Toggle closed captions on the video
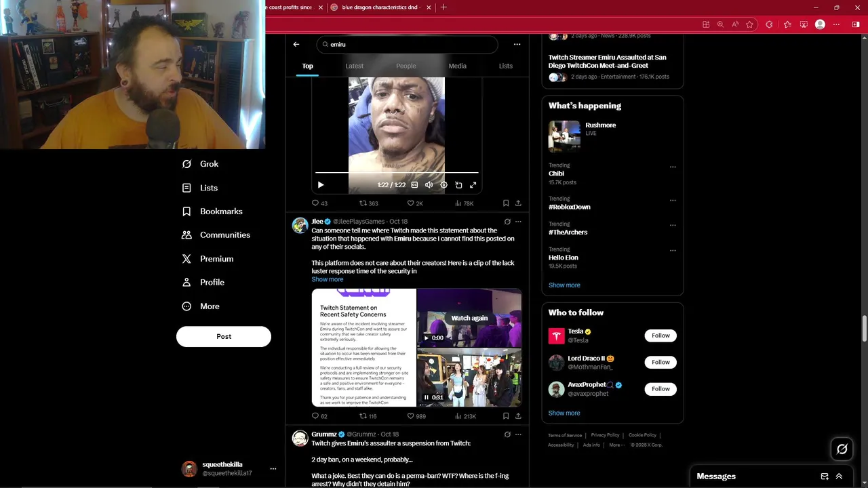This screenshot has width=868, height=488. (x=414, y=185)
